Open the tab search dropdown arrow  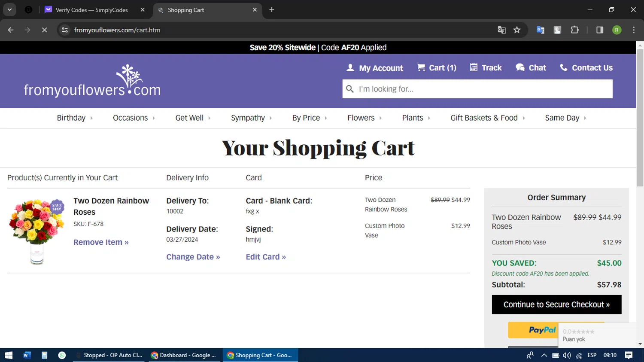9,10
